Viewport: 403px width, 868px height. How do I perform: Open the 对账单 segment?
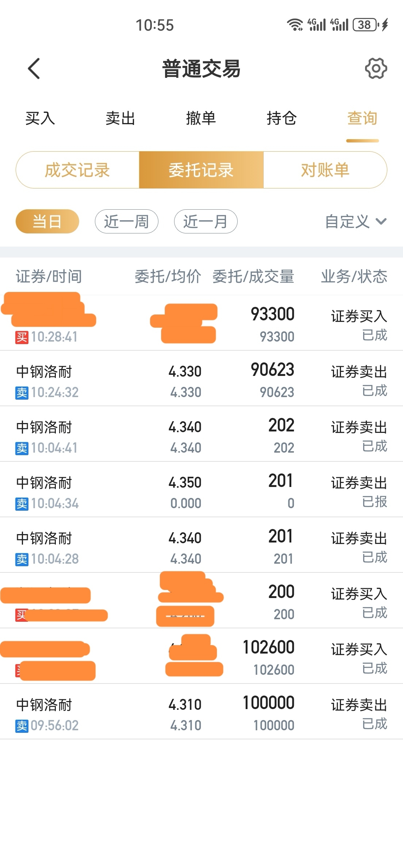coord(325,170)
